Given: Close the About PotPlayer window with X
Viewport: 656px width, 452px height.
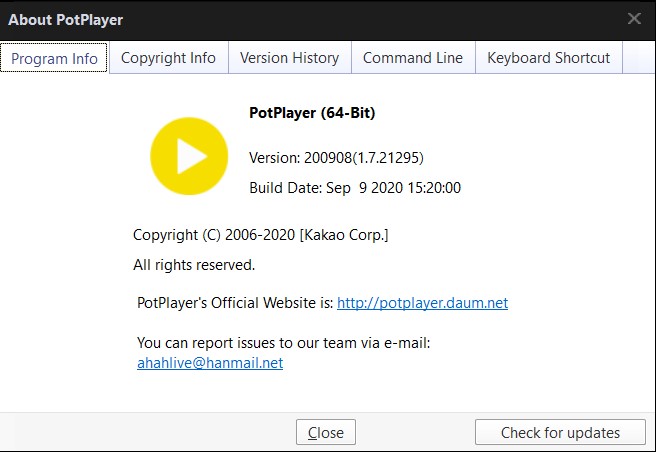Looking at the screenshot, I should click(x=634, y=19).
